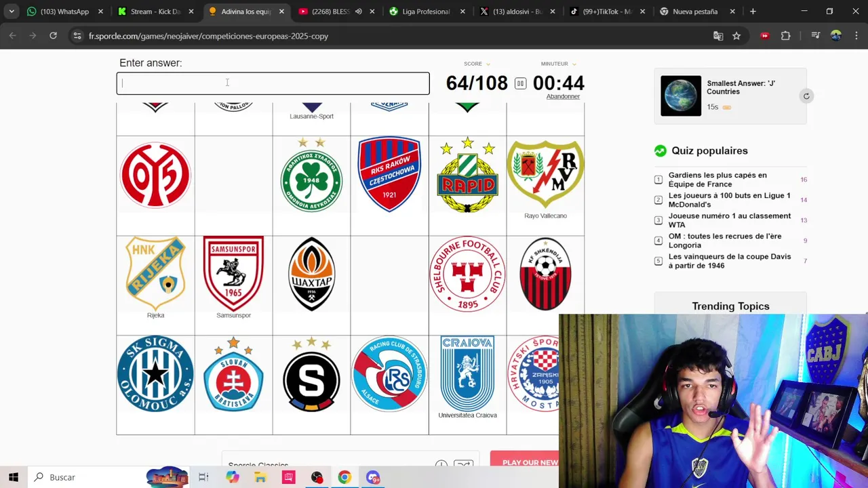Click the Slovan Bratislava crest
The width and height of the screenshot is (868, 488).
233,373
